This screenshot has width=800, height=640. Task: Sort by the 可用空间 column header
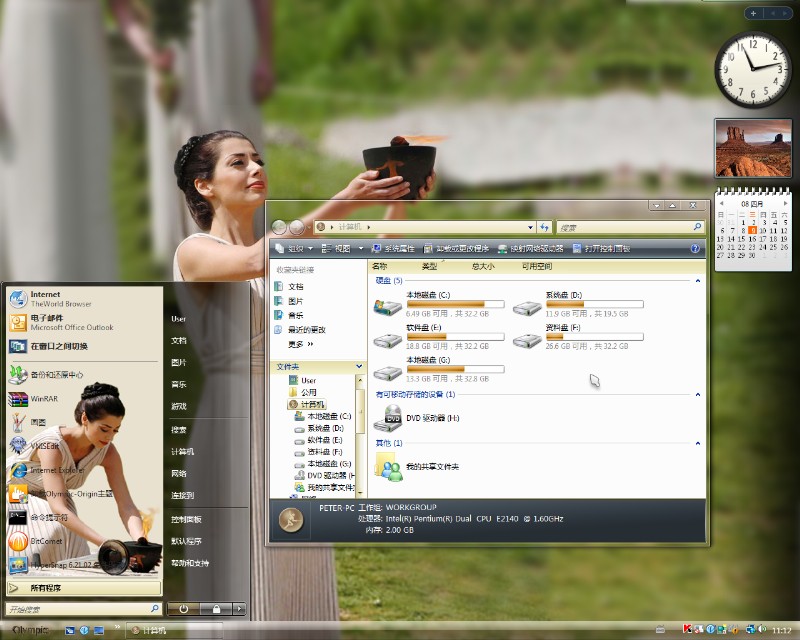[x=537, y=266]
